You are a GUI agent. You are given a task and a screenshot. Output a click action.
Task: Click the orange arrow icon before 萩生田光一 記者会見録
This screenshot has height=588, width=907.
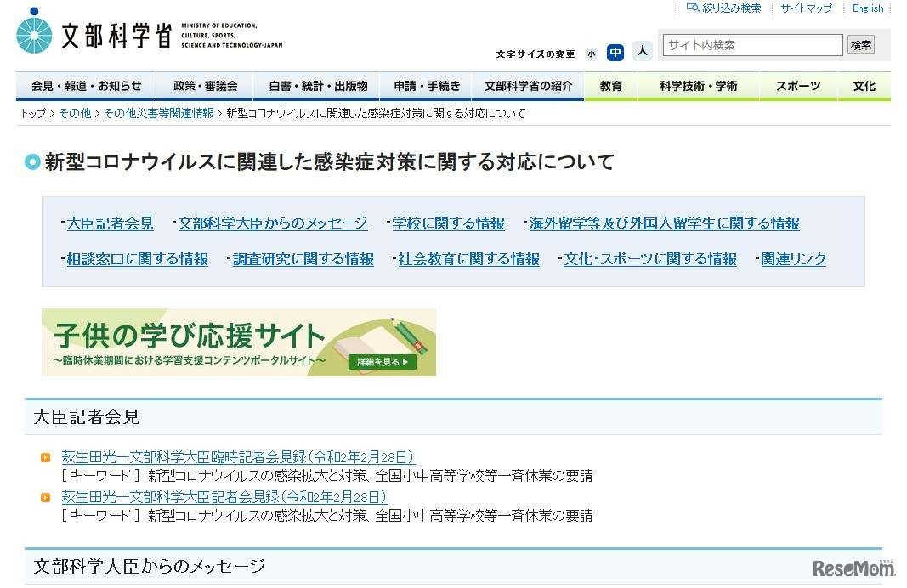pyautogui.click(x=46, y=499)
